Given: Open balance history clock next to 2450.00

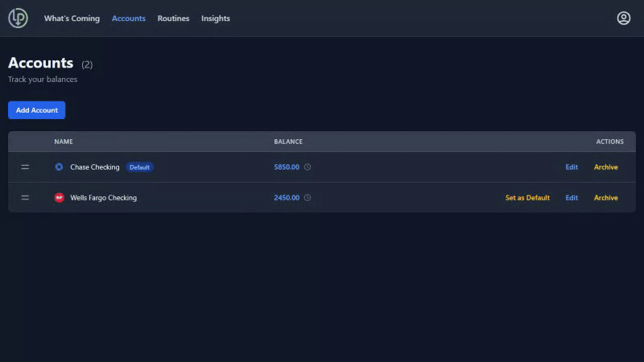Looking at the screenshot, I should pyautogui.click(x=308, y=198).
